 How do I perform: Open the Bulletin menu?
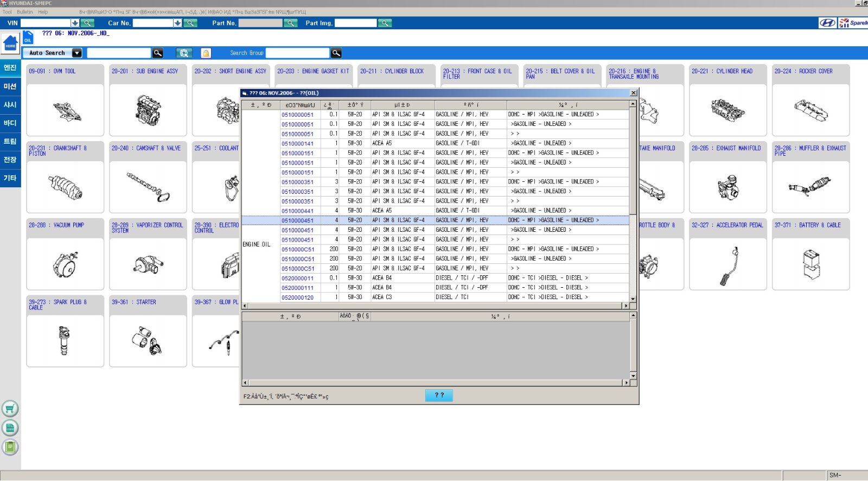pos(24,12)
